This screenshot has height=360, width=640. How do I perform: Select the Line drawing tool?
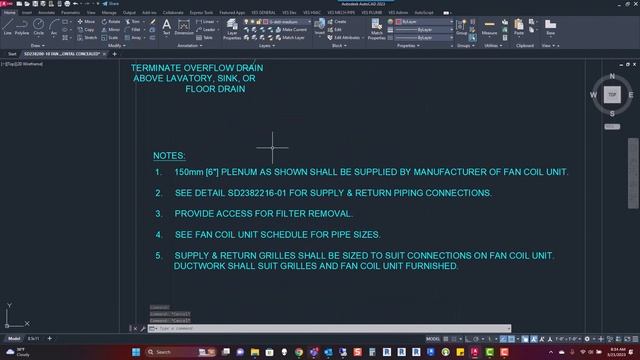pyautogui.click(x=7, y=27)
